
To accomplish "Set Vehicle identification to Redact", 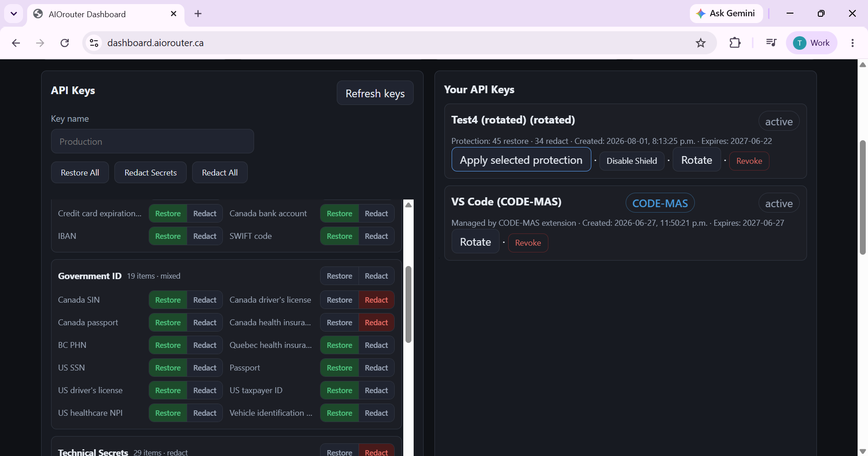I will coord(376,413).
